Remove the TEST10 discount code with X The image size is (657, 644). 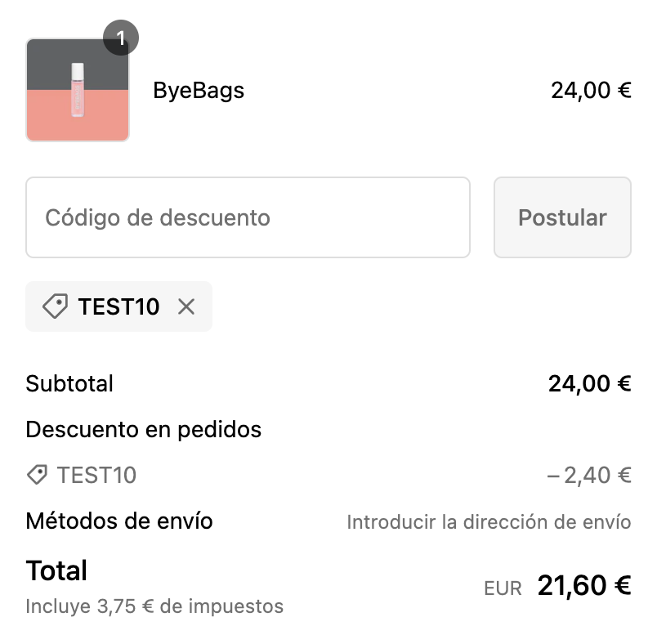click(x=186, y=306)
